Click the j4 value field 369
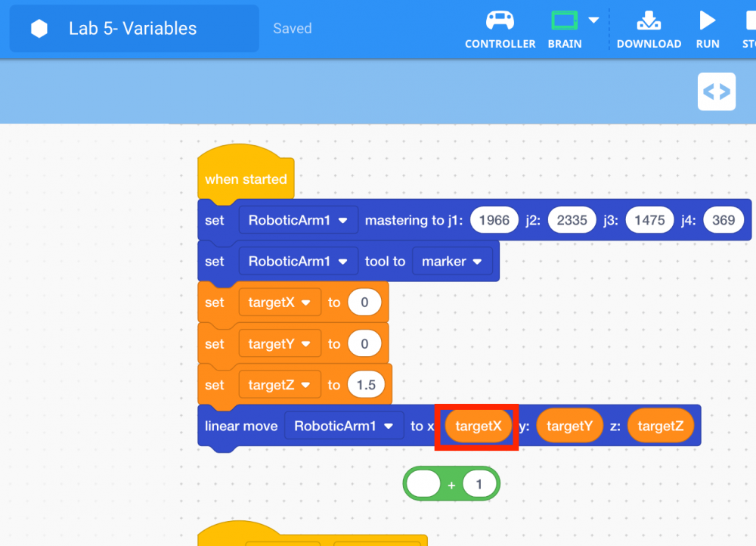The width and height of the screenshot is (756, 546). click(723, 220)
